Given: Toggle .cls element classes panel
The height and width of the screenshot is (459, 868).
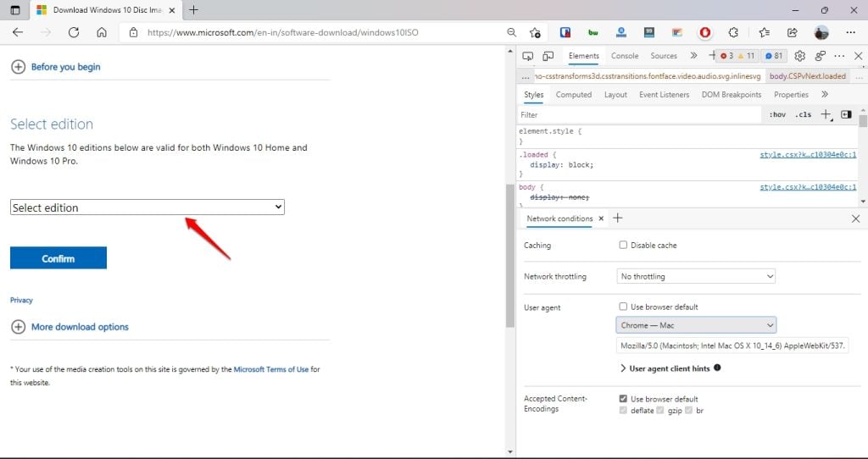Looking at the screenshot, I should click(x=803, y=114).
